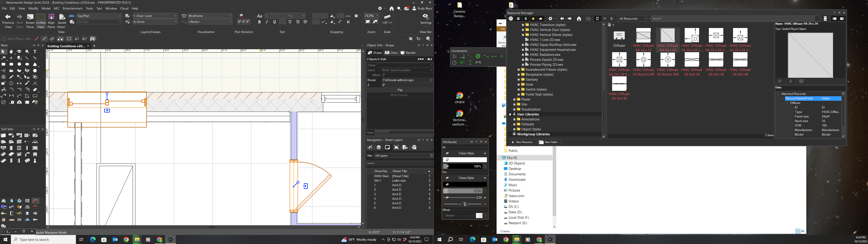Expand the Plants library folder
This screenshot has width=868, height=244.
coord(514,99)
